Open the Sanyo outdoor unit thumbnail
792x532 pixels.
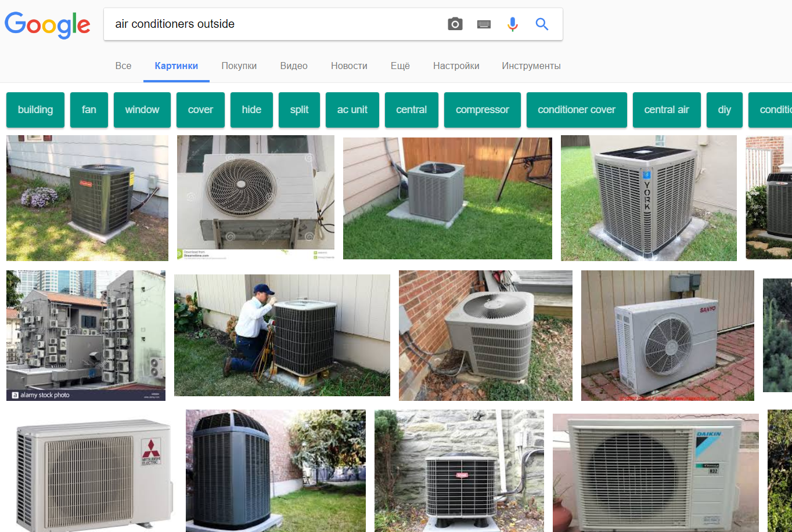point(668,335)
